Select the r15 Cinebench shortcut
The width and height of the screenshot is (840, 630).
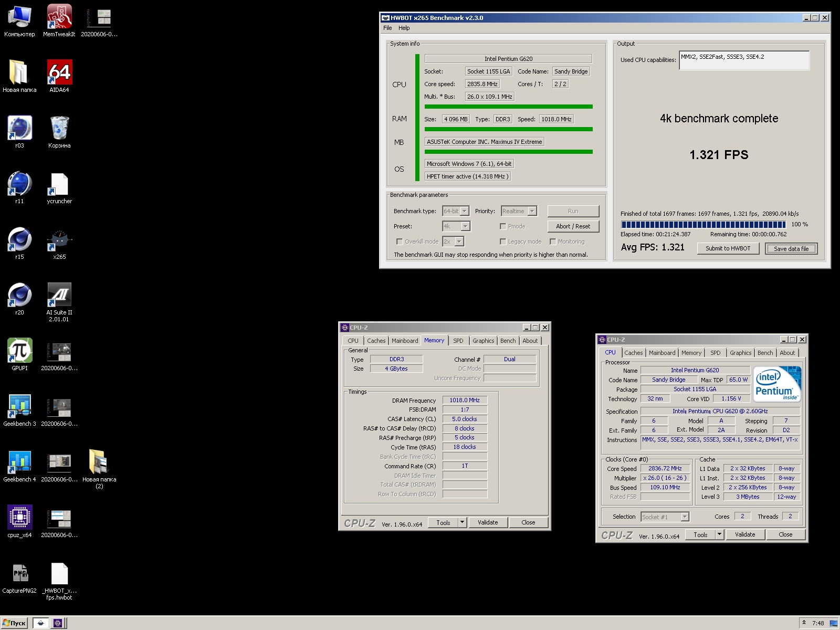coord(19,244)
